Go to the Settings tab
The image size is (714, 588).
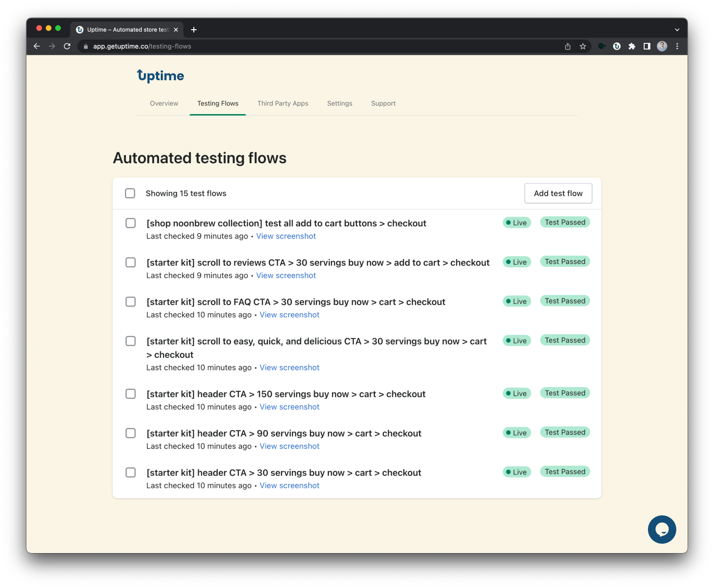coord(340,103)
